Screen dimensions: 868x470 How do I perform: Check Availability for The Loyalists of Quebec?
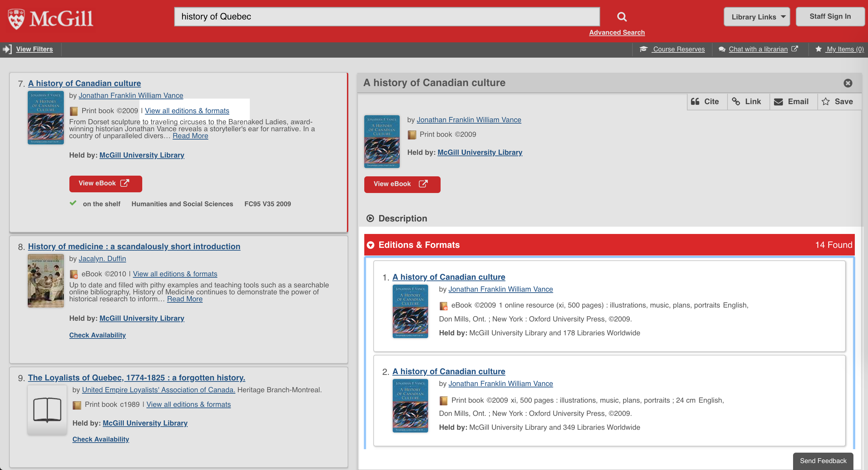pos(101,439)
